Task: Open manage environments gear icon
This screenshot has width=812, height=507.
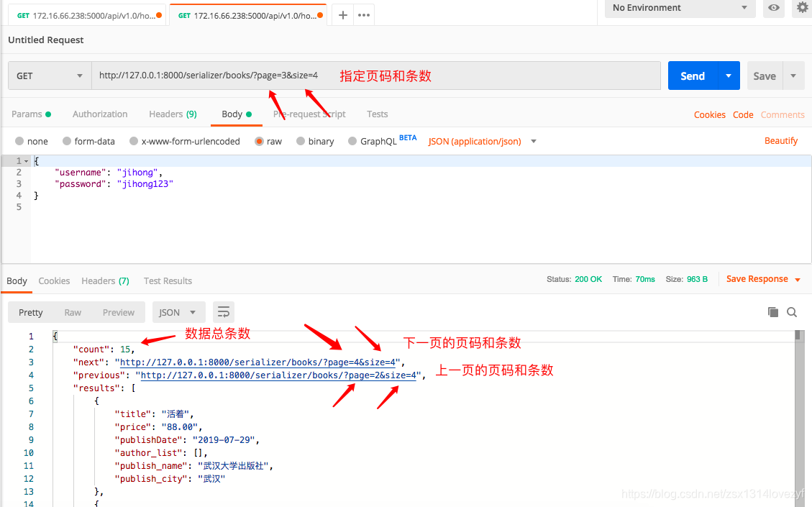Action: (802, 8)
